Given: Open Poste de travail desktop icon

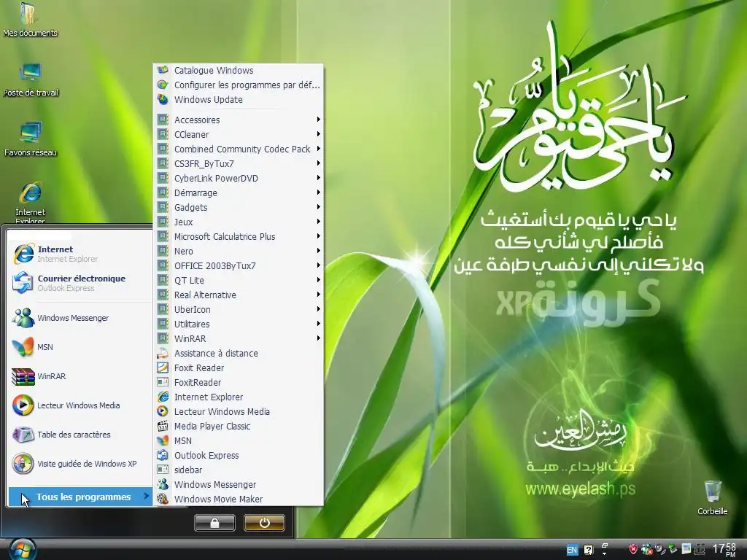Looking at the screenshot, I should tap(31, 80).
